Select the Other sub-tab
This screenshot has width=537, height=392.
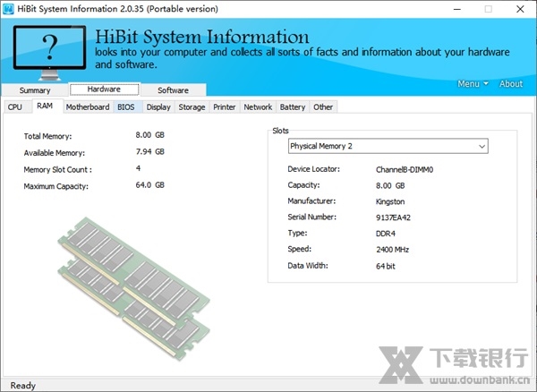pyautogui.click(x=323, y=107)
